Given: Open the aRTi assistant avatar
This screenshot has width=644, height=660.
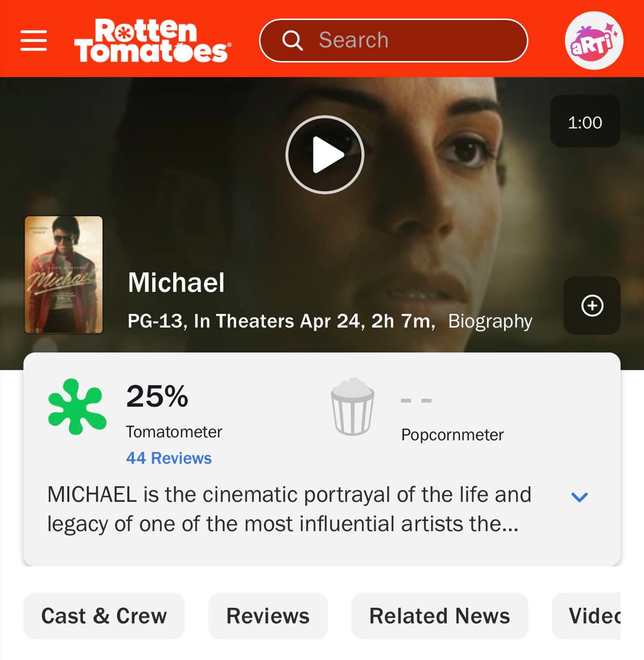Looking at the screenshot, I should 593,40.
